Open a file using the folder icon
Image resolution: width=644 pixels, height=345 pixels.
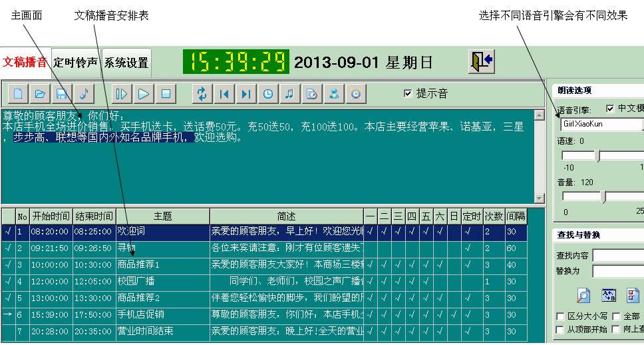click(40, 94)
